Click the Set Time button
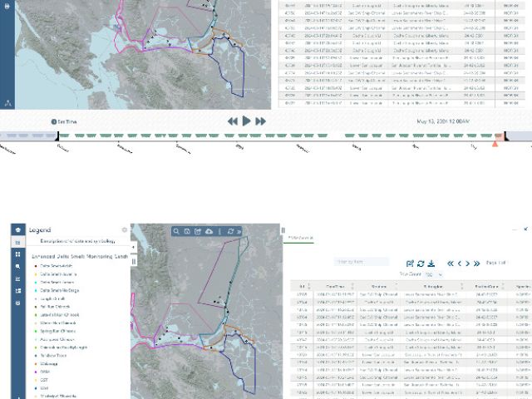The image size is (532, 399). pyautogui.click(x=64, y=122)
